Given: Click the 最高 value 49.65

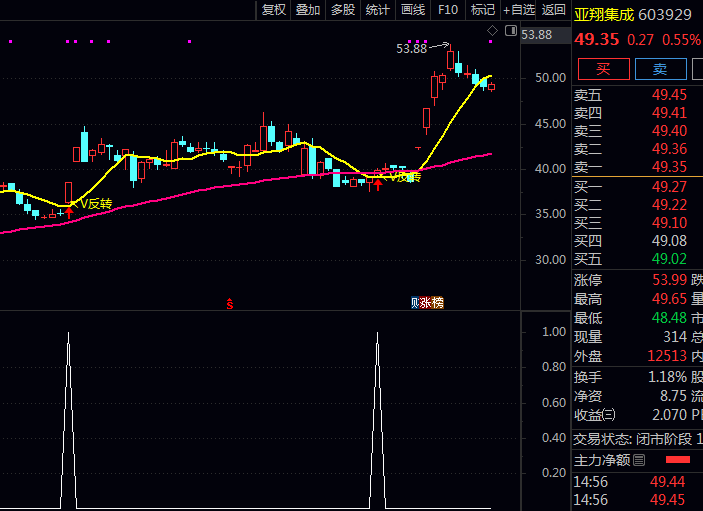Looking at the screenshot, I should point(669,299).
